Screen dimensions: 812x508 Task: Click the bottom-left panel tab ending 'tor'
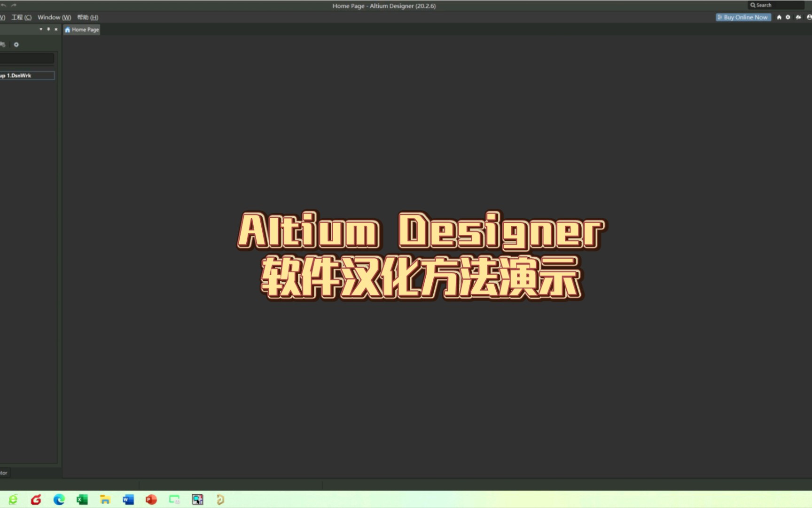click(x=5, y=473)
